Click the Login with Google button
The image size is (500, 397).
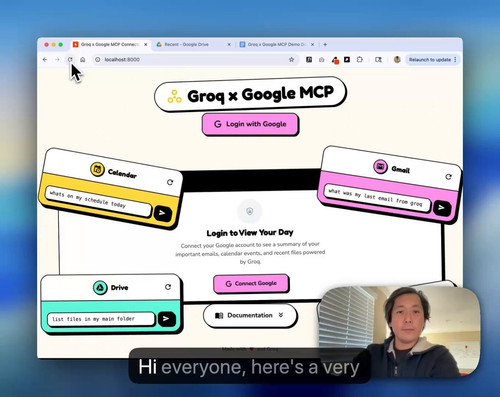point(250,124)
